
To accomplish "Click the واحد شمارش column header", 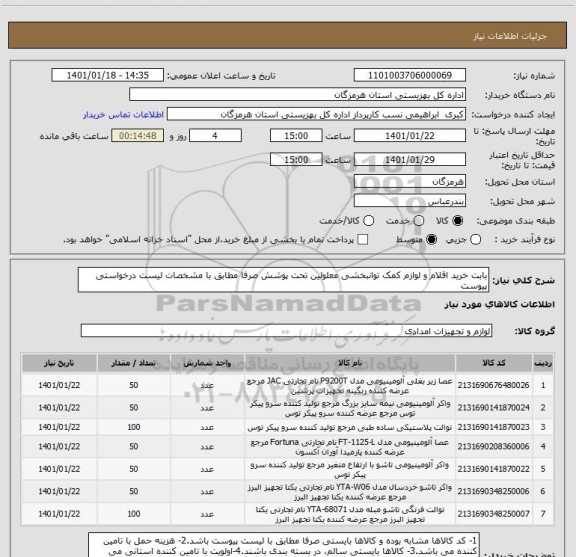I will pos(207,363).
